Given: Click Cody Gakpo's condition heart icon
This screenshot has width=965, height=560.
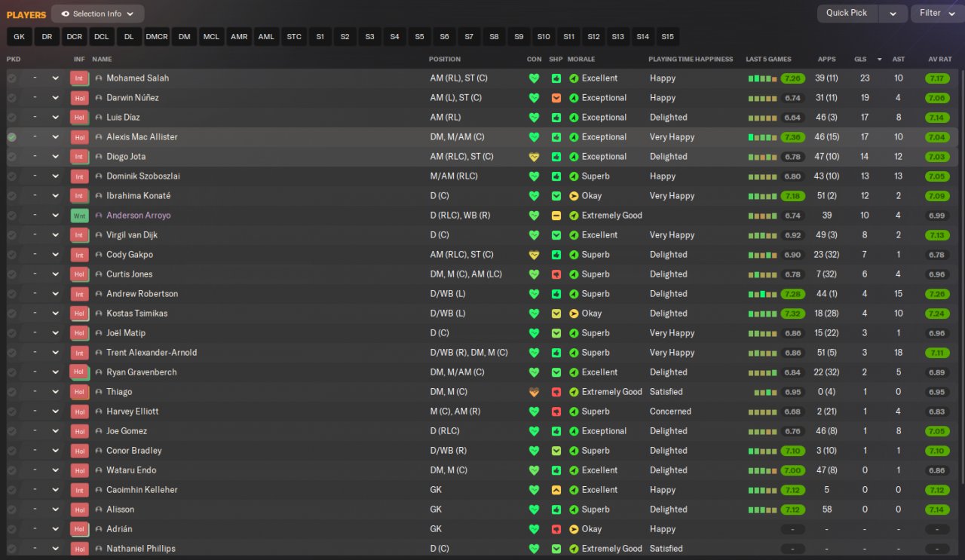Looking at the screenshot, I should click(534, 255).
